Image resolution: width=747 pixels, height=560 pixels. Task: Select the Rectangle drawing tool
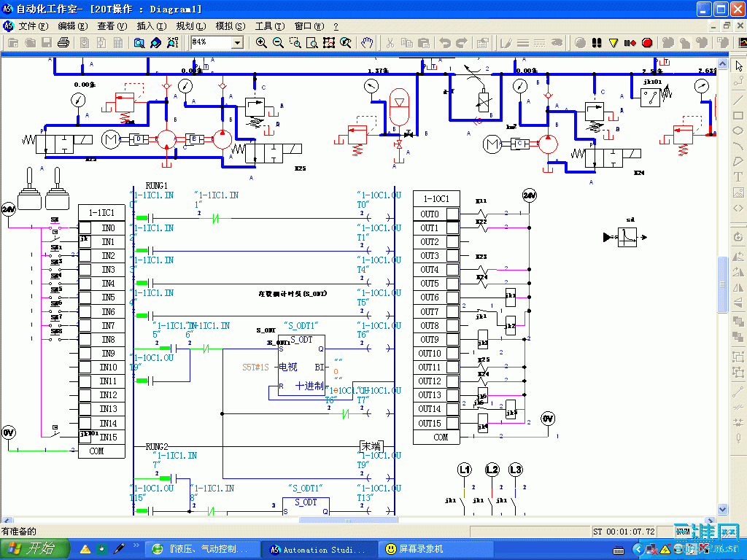point(738,115)
